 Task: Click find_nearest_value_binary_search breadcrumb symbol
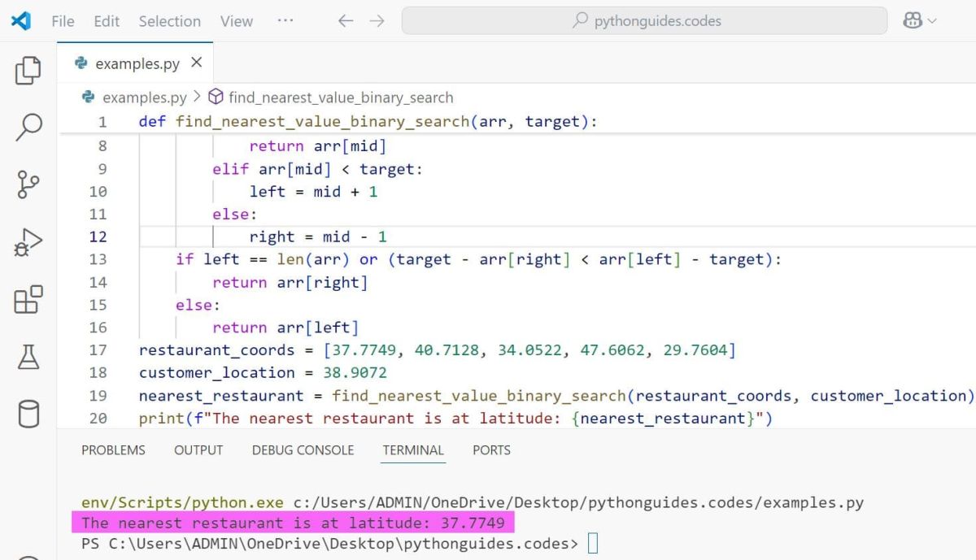[x=341, y=98]
